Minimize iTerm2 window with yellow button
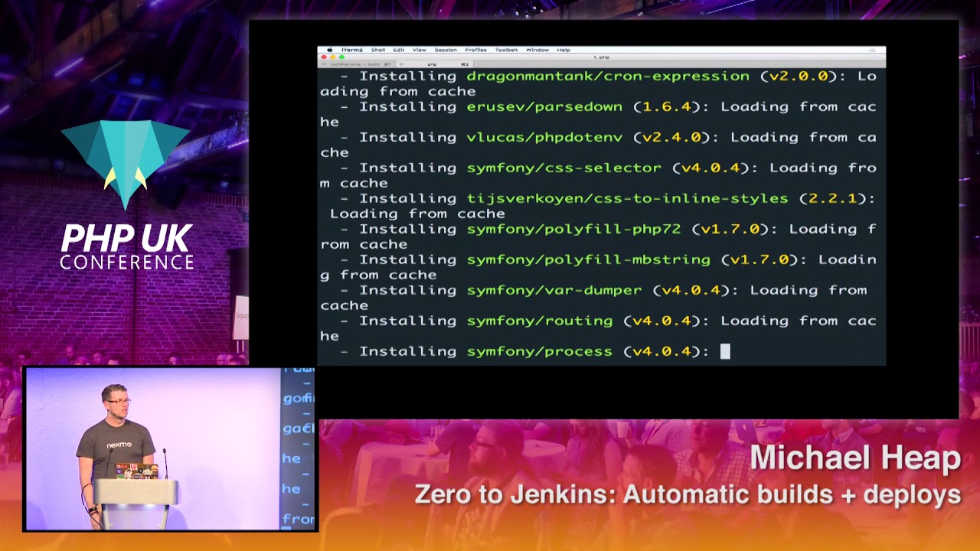 click(x=333, y=57)
